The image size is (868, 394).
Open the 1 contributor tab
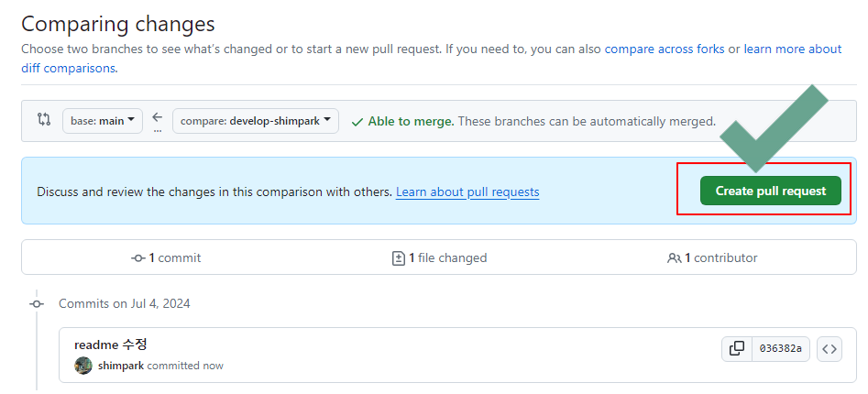point(712,257)
